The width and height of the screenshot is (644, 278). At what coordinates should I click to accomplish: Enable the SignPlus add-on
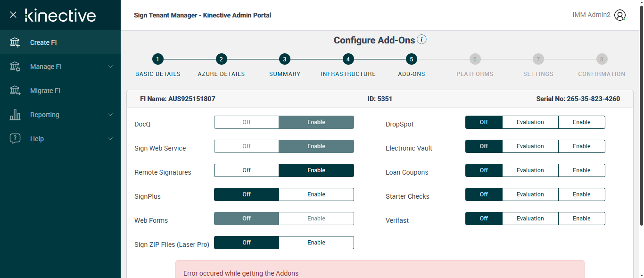316,194
